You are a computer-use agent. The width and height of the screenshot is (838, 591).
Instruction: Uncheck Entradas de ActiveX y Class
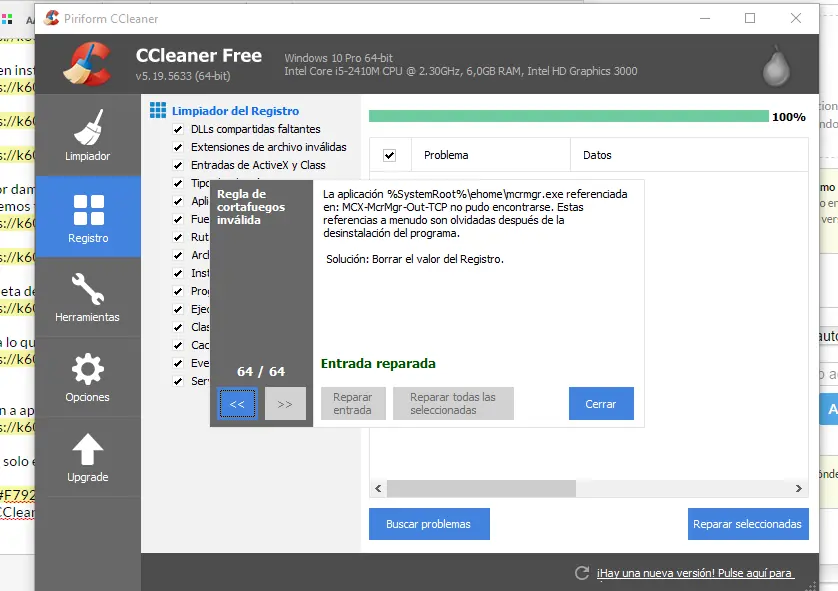point(178,165)
